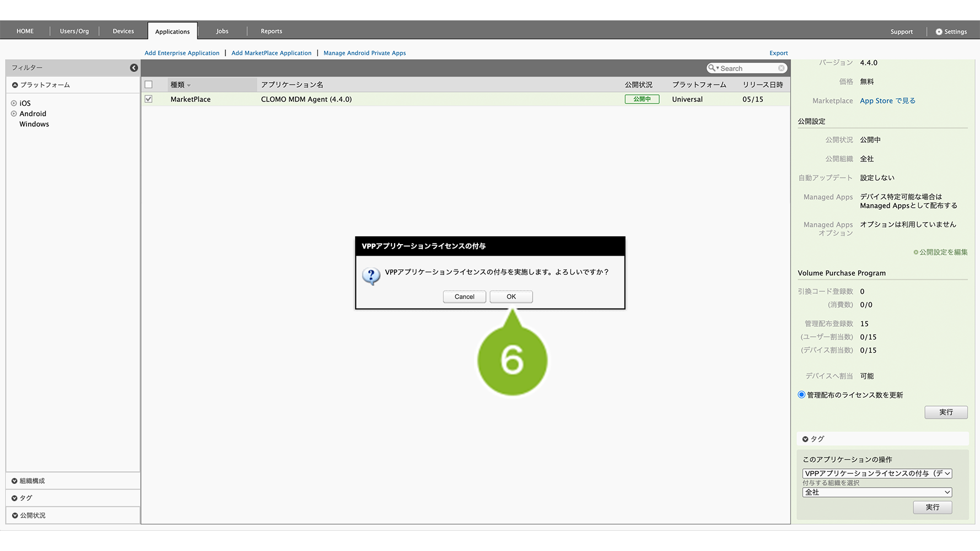
Task: Click the 公開設定を編集 edit icon
Action: click(x=916, y=252)
